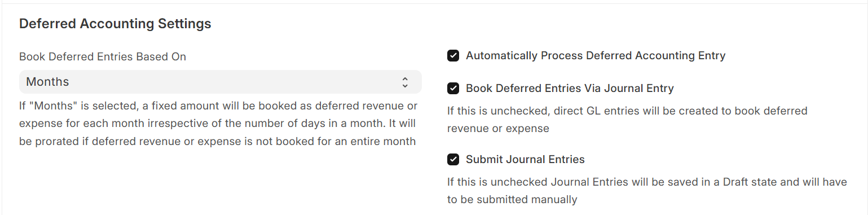
Task: Click the Submit Journal Entries label text
Action: click(x=525, y=160)
